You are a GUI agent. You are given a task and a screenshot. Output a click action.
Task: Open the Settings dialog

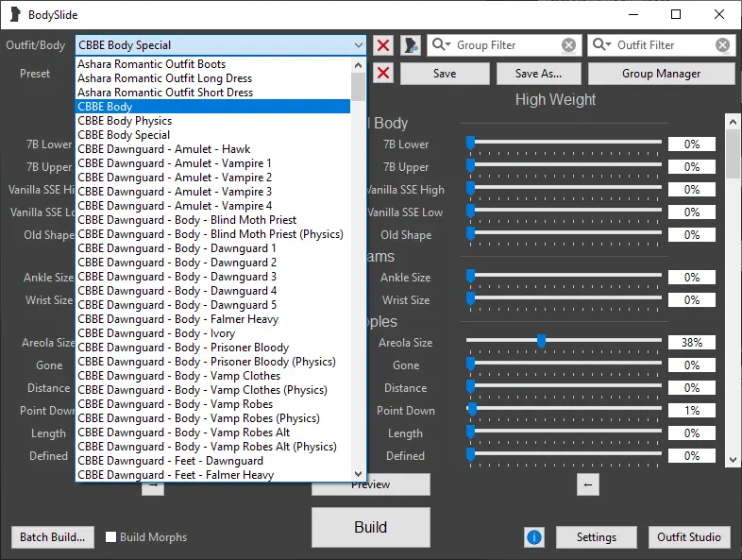597,537
